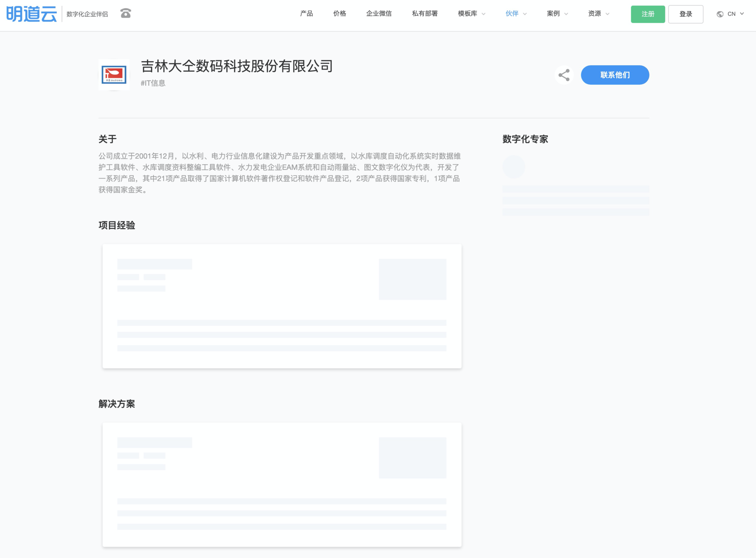Expand the 伙伴 dropdown menu
This screenshot has height=558, width=756.
[515, 14]
